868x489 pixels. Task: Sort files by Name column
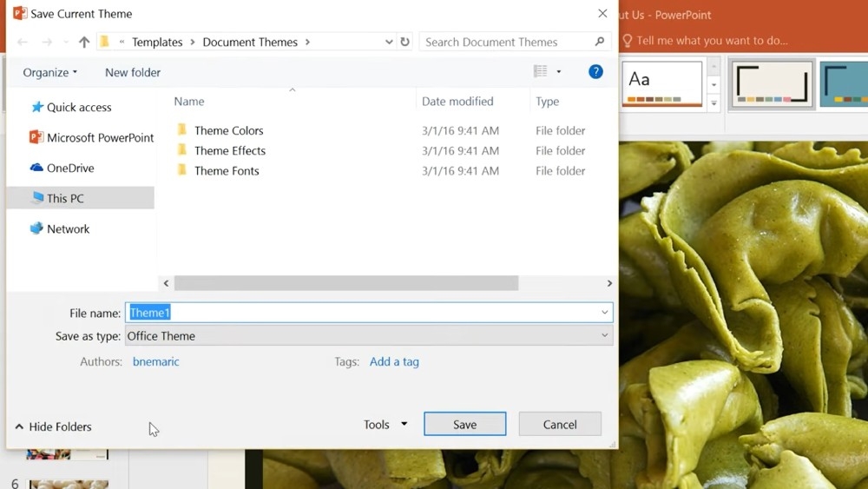[189, 102]
